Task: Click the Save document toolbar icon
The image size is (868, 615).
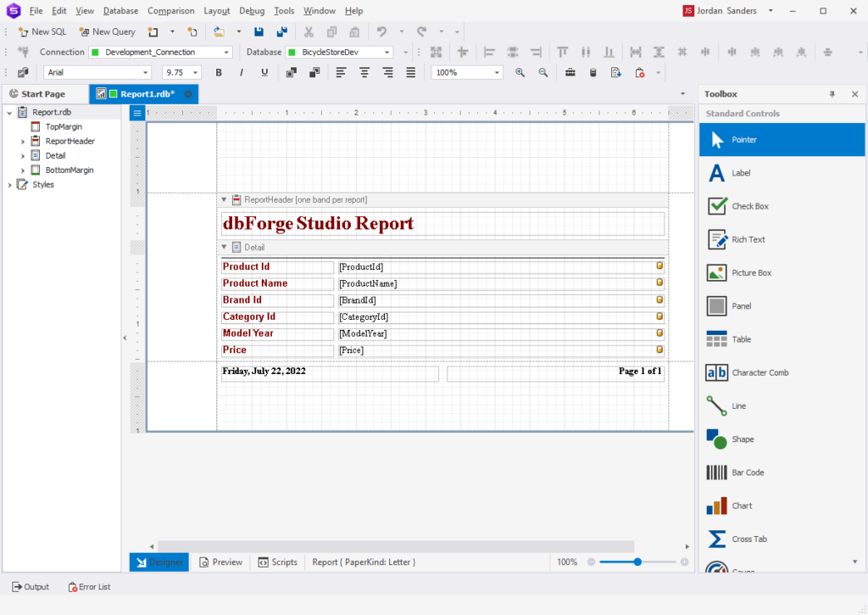Action: tap(259, 31)
